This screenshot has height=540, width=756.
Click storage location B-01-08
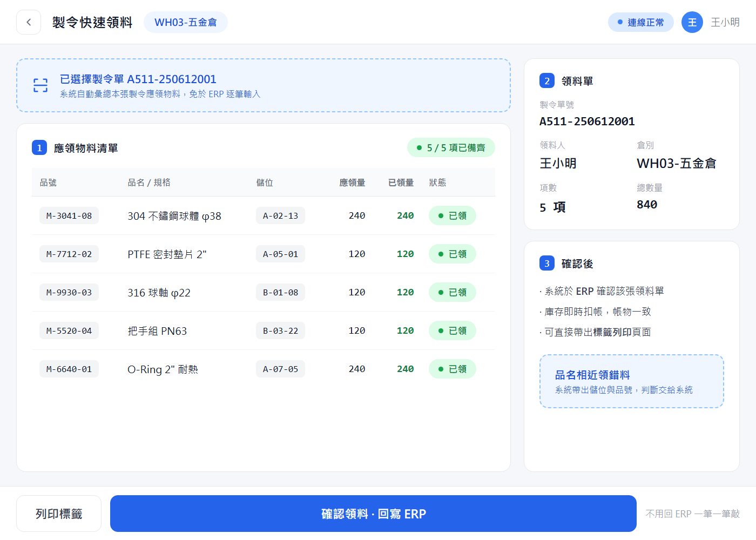pyautogui.click(x=280, y=292)
